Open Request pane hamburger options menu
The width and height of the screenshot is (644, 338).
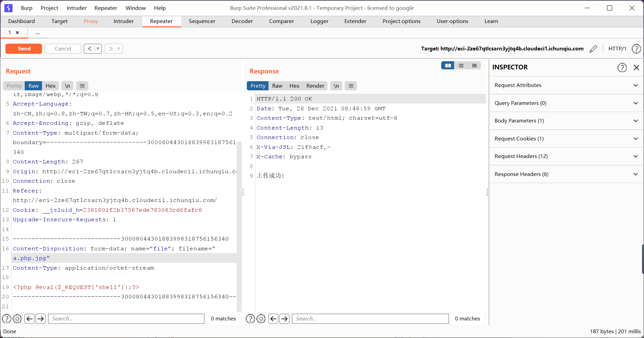point(82,86)
